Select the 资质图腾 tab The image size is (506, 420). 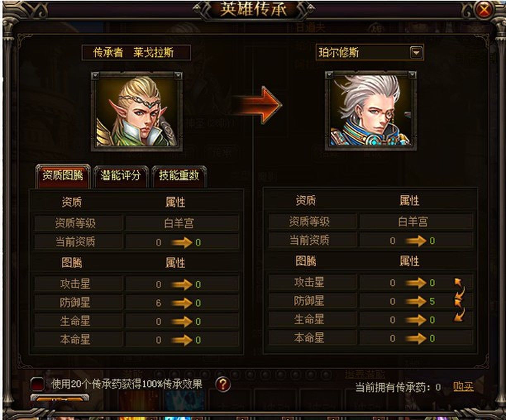63,176
